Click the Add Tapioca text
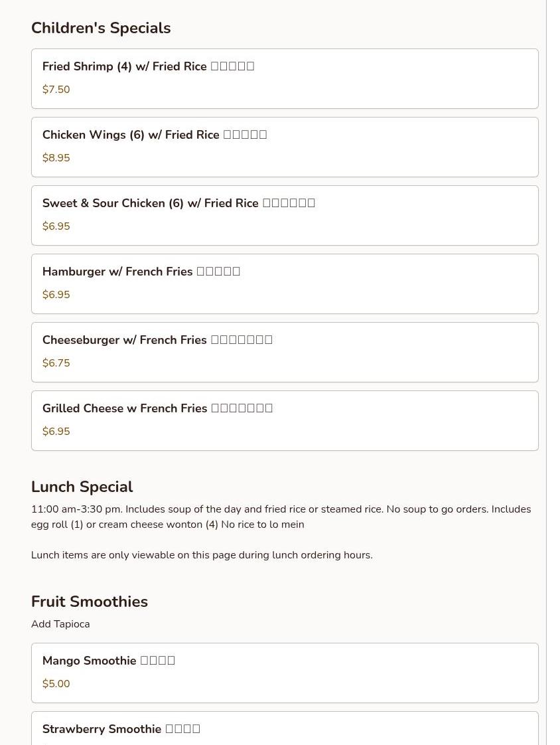This screenshot has width=560, height=745. click(60, 624)
